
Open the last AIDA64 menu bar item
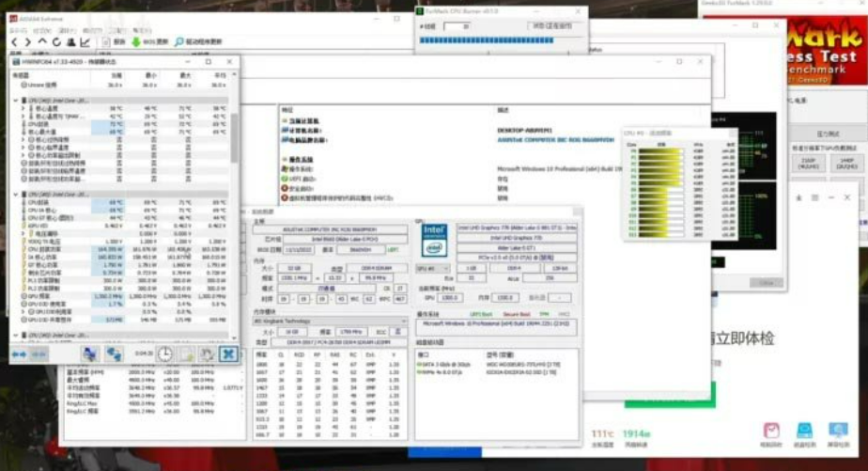(x=142, y=30)
